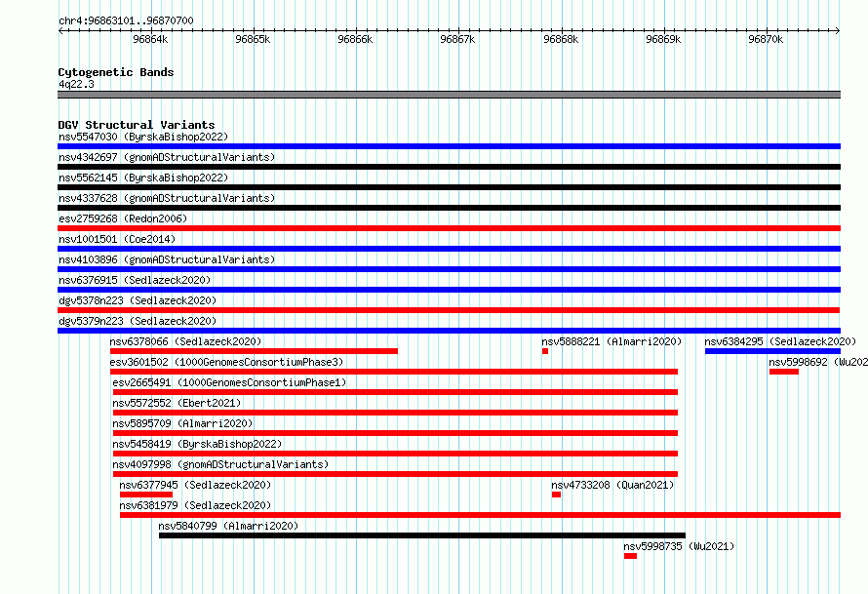868x594 pixels.
Task: Click the 96867k ruler tick label
Action: pos(457,39)
